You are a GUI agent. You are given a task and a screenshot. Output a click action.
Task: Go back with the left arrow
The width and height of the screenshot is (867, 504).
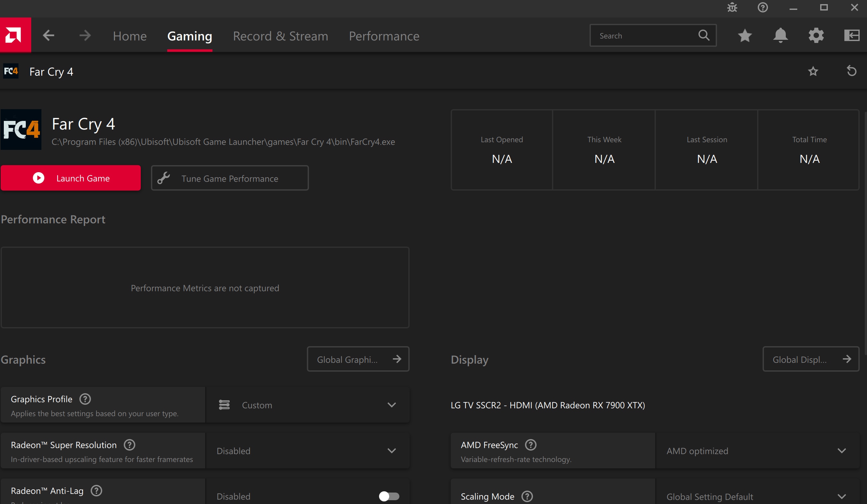pos(48,35)
